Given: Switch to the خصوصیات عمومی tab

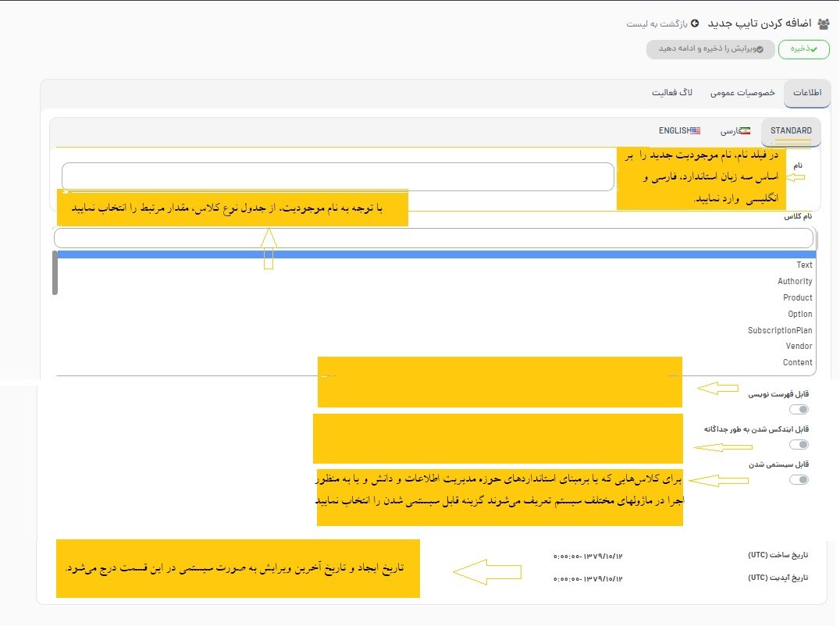Looking at the screenshot, I should [x=742, y=93].
